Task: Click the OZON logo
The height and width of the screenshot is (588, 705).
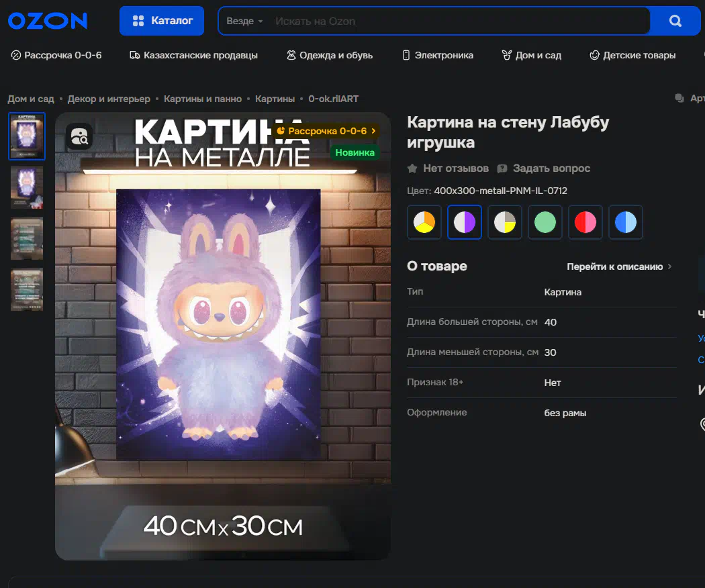Action: click(48, 21)
